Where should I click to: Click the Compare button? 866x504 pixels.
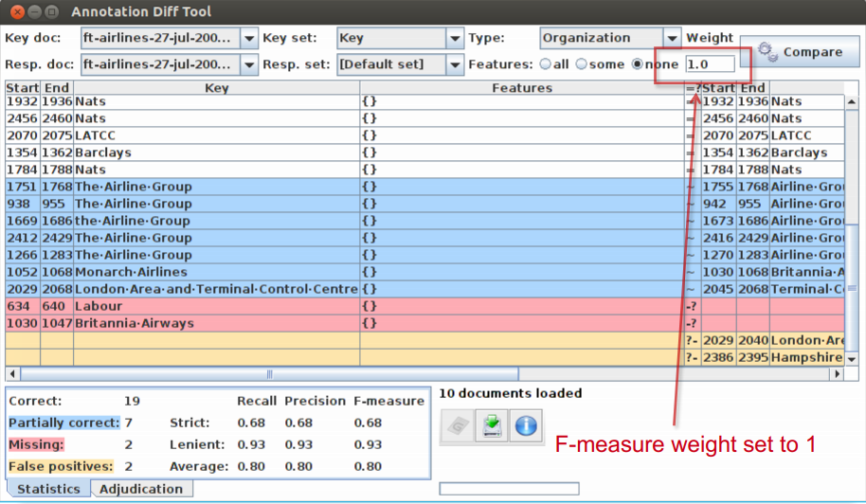pyautogui.click(x=800, y=52)
